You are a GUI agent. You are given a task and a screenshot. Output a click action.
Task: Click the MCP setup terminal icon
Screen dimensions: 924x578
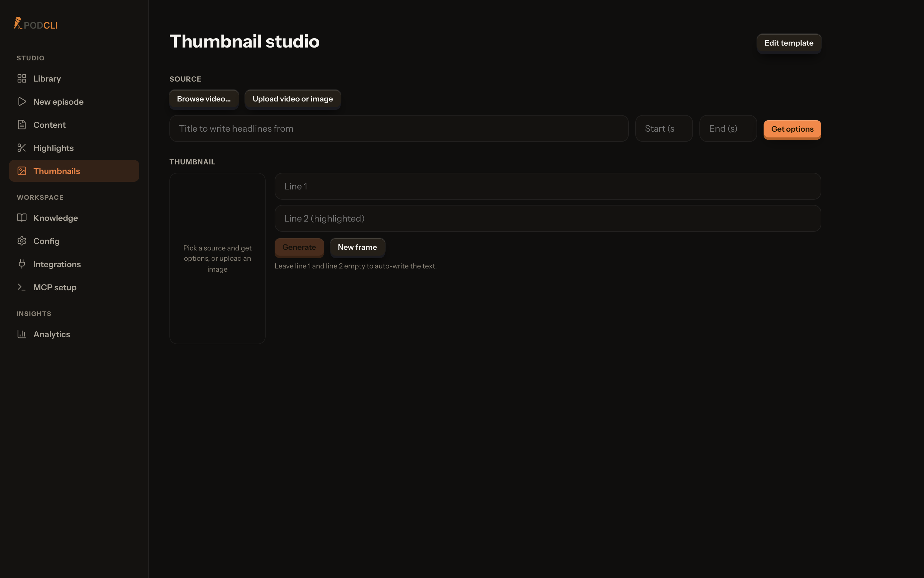click(22, 287)
